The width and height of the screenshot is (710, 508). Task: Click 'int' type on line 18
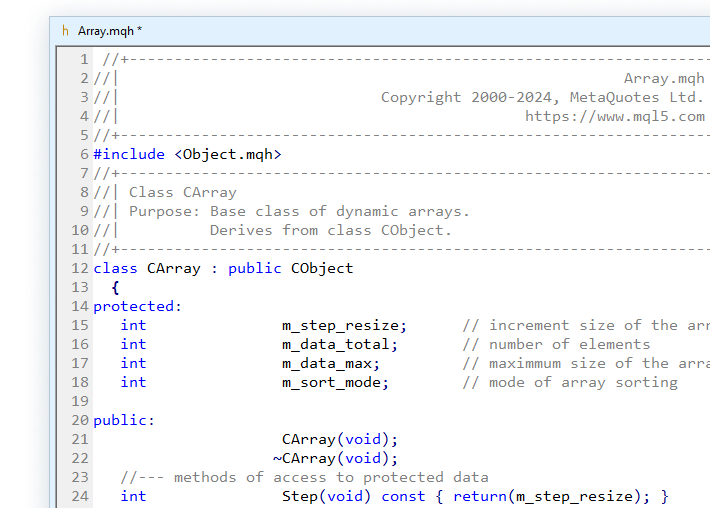pos(134,383)
